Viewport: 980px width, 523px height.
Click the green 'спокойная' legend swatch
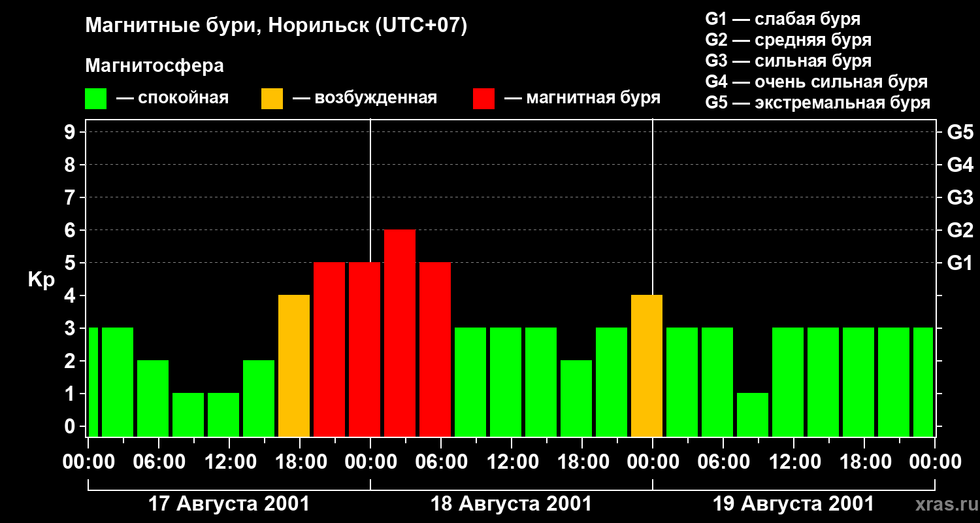tap(96, 99)
